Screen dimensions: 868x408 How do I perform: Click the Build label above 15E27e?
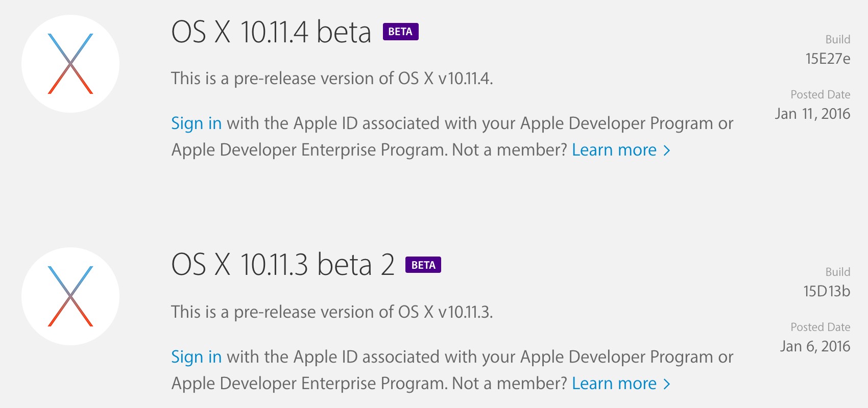[x=838, y=39]
